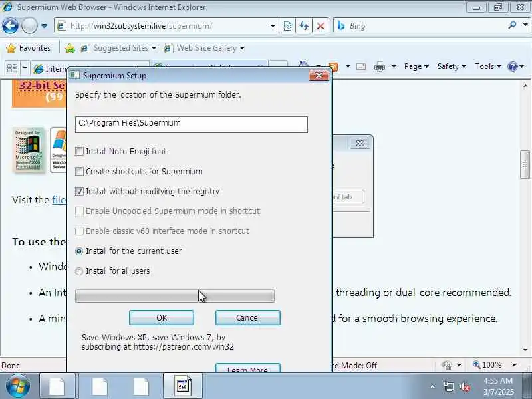Image resolution: width=532 pixels, height=399 pixels.
Task: Print page with the printer icon
Action: [379, 67]
